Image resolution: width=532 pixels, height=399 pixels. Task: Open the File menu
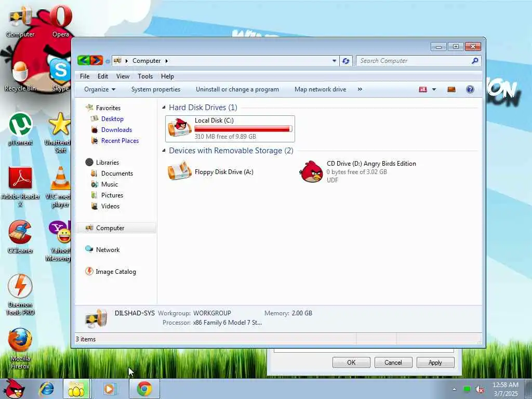pyautogui.click(x=85, y=76)
